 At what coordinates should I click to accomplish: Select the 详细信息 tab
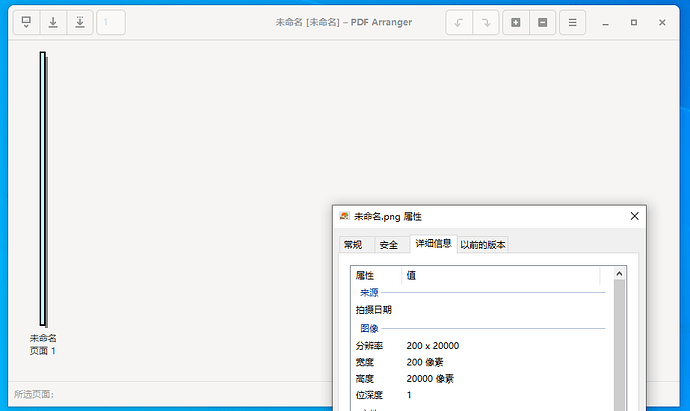tap(433, 243)
